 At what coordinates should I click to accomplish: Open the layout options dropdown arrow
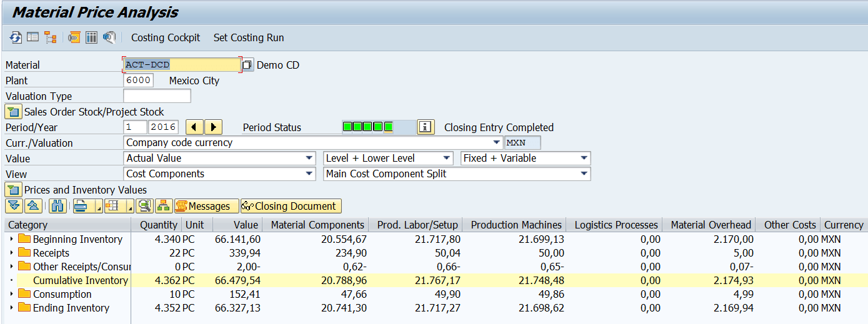(x=130, y=207)
